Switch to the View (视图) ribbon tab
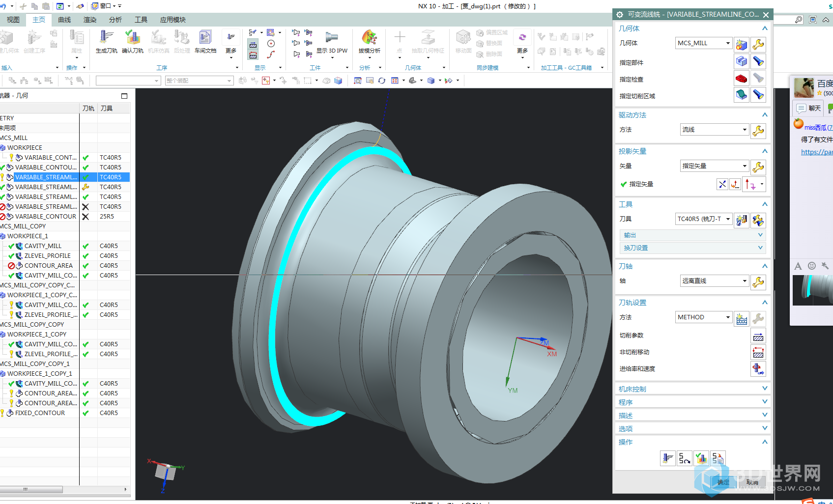Screen dimensions: 833x504 (13, 20)
